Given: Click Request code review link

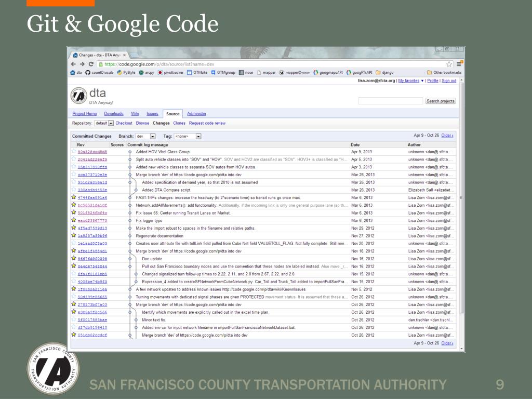Looking at the screenshot, I should (x=207, y=123).
